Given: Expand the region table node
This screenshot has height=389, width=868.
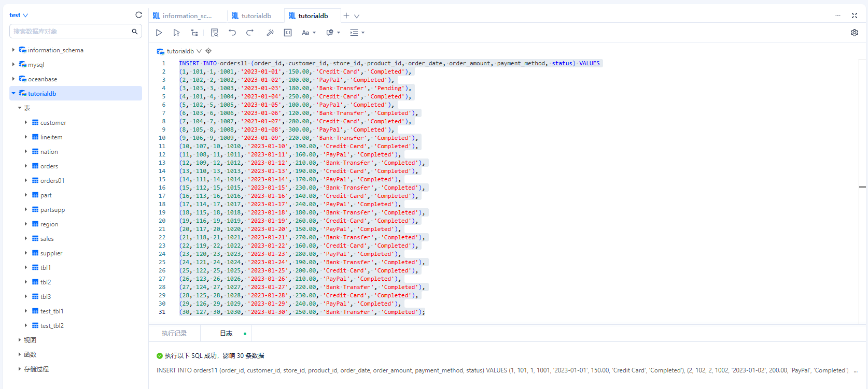Looking at the screenshot, I should tap(26, 224).
